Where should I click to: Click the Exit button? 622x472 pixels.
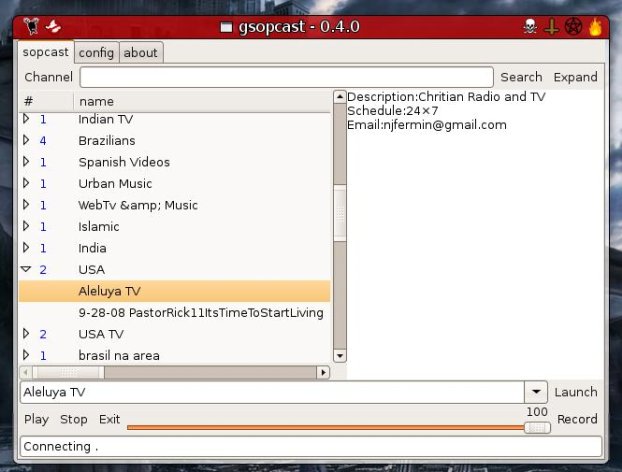(109, 419)
